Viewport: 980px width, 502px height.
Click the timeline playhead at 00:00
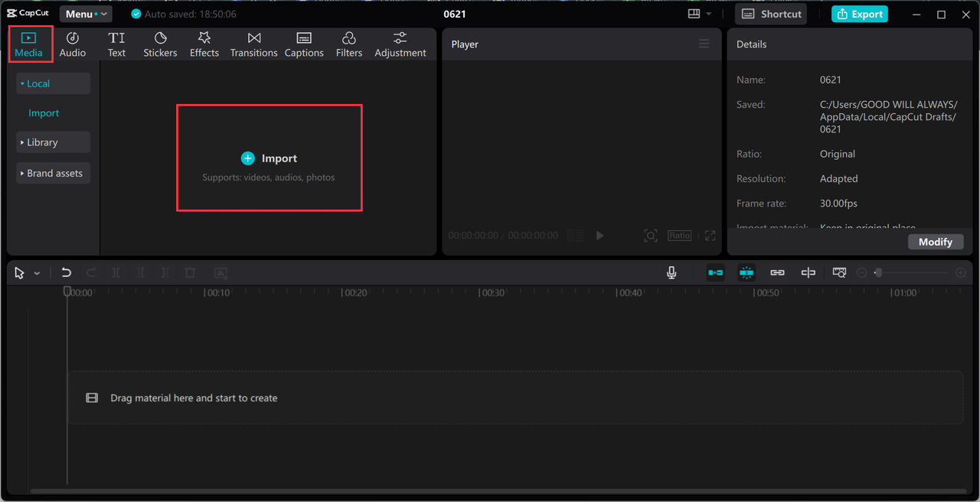coord(67,292)
